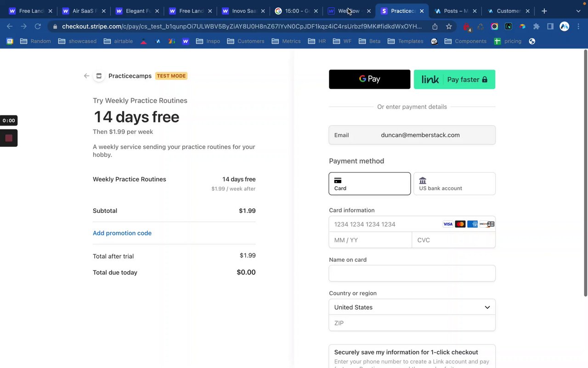
Task: Expand the tab search chevron
Action: coord(578,11)
